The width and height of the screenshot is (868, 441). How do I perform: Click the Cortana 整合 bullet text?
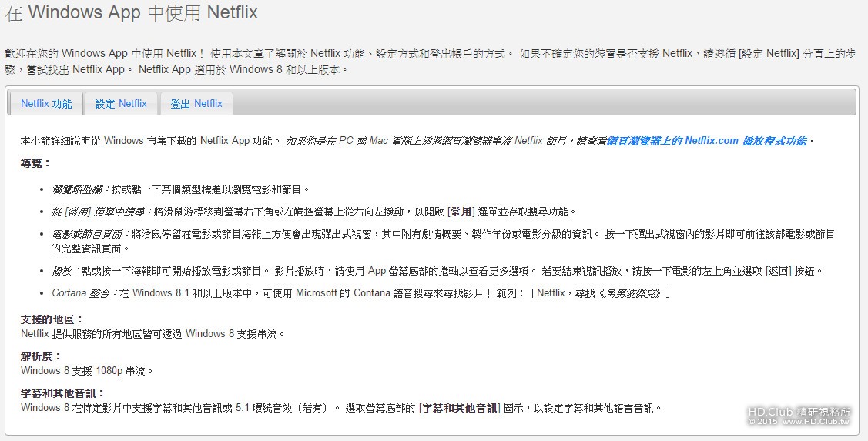361,293
